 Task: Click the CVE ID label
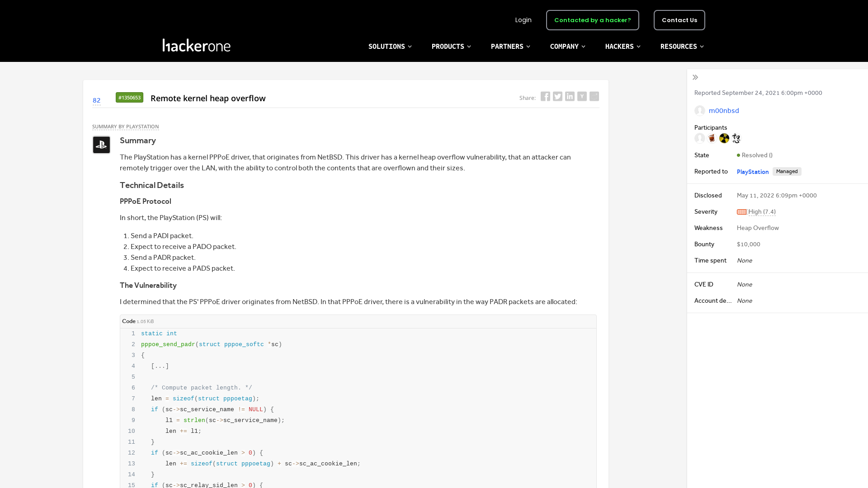pyautogui.click(x=704, y=285)
